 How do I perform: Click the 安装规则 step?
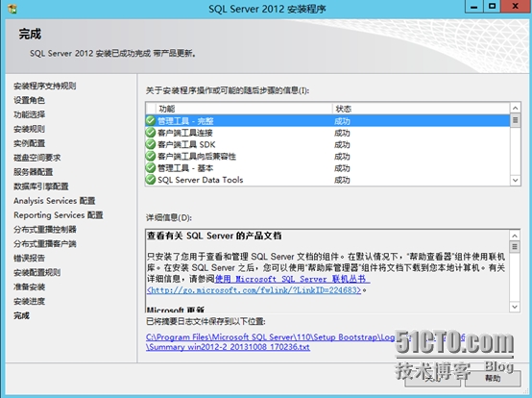coord(29,129)
